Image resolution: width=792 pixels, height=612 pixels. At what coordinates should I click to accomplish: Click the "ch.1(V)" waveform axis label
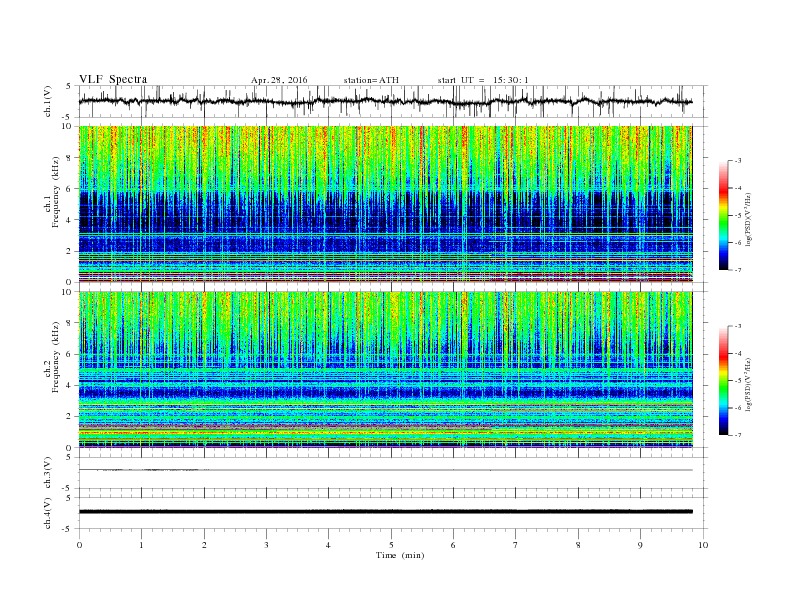tap(48, 101)
